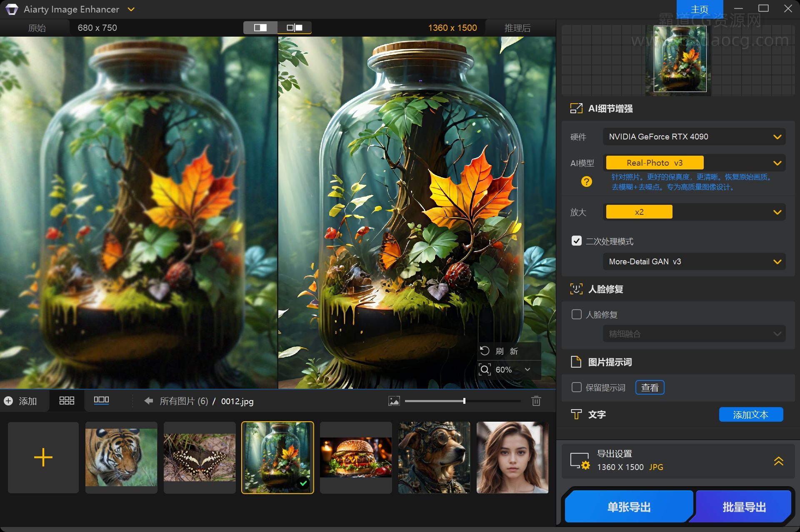The width and height of the screenshot is (800, 532).
Task: Enable the 保留提示词 checkbox
Action: click(x=577, y=387)
